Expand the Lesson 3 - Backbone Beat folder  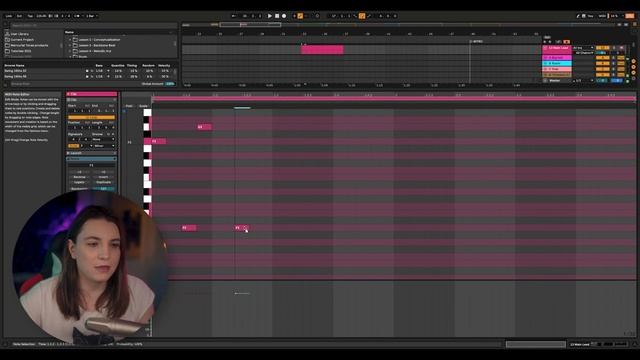point(70,45)
